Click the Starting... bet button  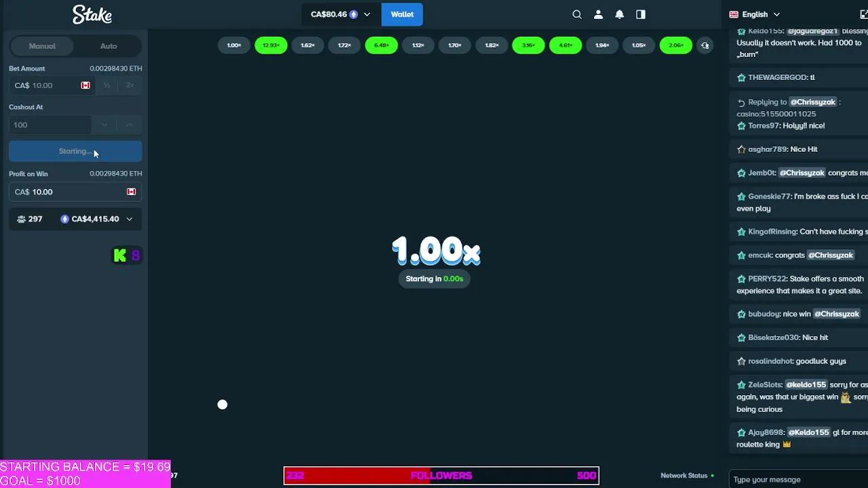coord(75,151)
